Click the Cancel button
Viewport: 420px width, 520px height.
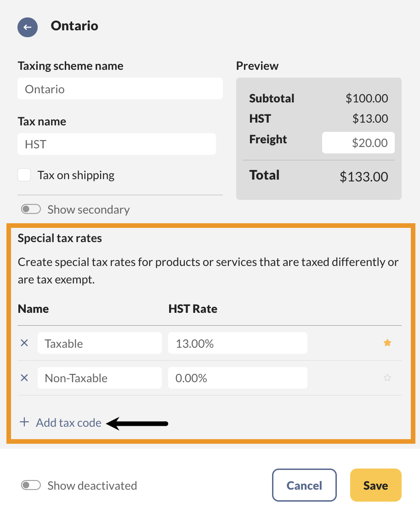pos(304,485)
